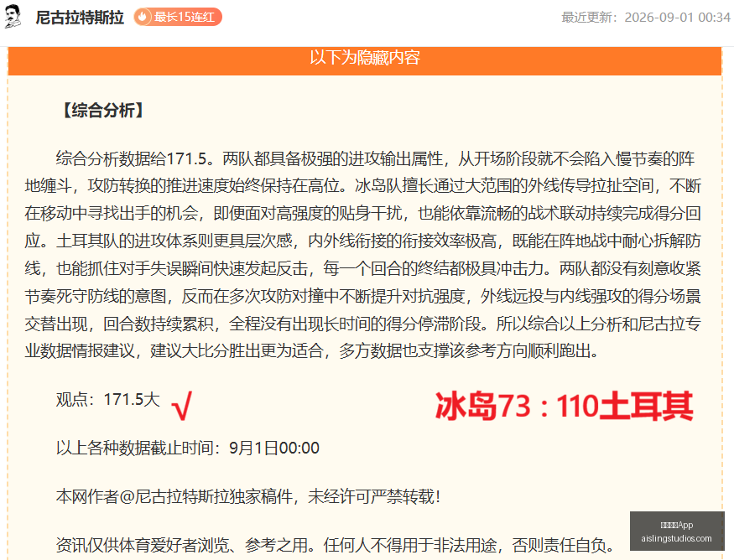Image resolution: width=734 pixels, height=560 pixels.
Task: Click the 观点：171.5大 line
Action: pos(108,400)
